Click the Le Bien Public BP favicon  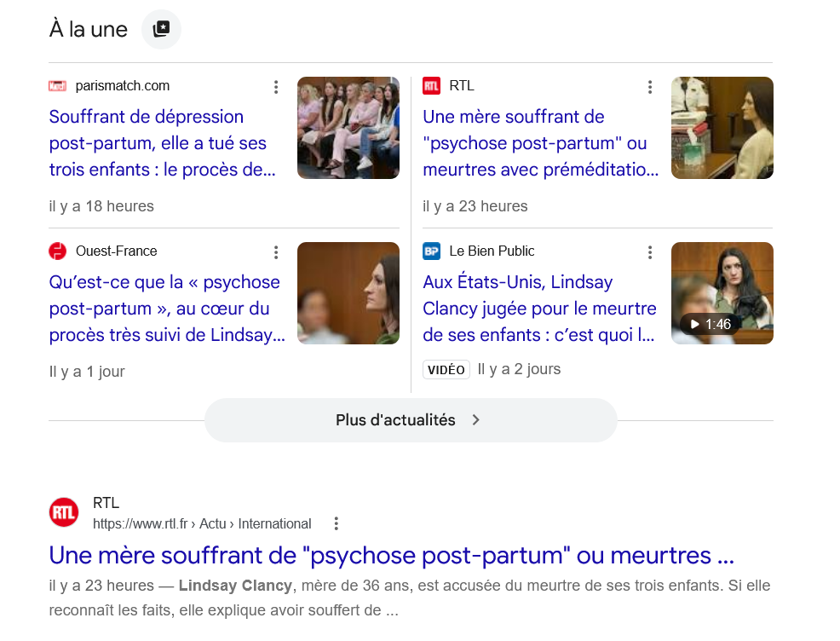(x=431, y=251)
